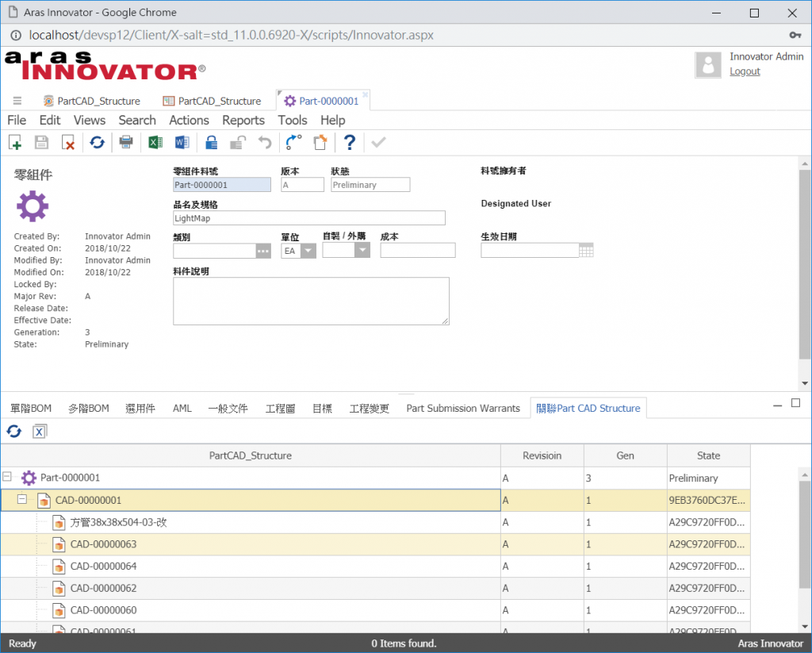Open the Actions menu
The image size is (812, 653).
coord(189,121)
